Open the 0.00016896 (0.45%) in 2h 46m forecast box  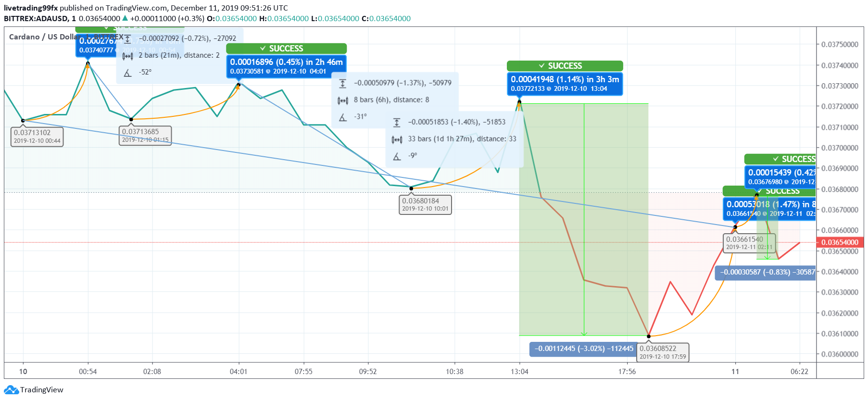click(286, 66)
